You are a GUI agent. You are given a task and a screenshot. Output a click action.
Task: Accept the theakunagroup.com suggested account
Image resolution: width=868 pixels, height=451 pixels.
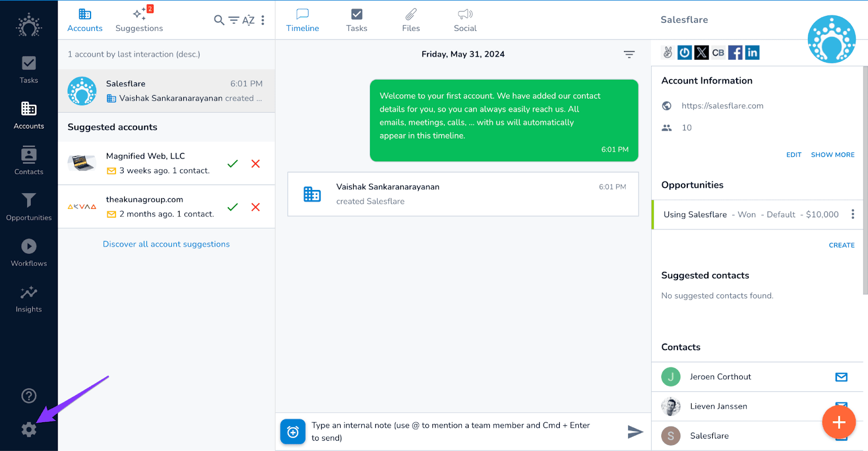(x=233, y=207)
